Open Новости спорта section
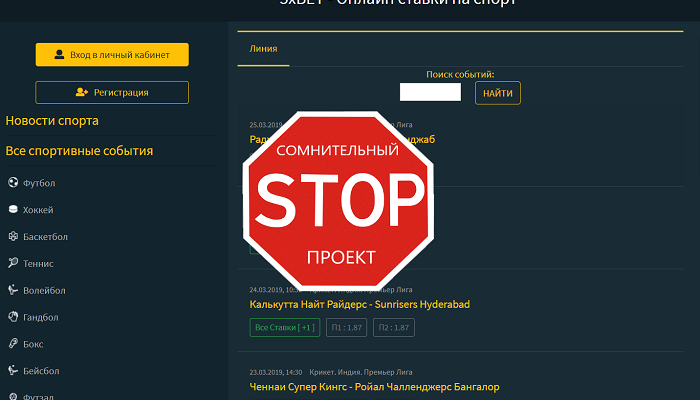 tap(52, 121)
